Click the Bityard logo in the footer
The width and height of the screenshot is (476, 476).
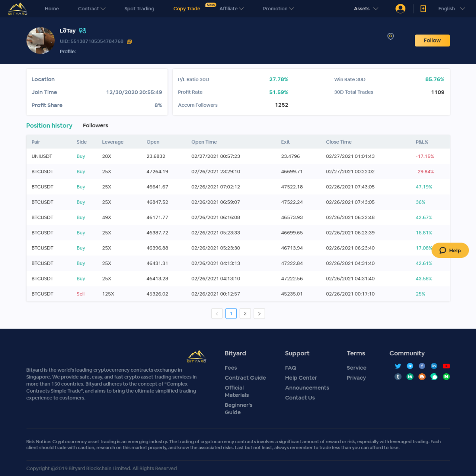197,356
